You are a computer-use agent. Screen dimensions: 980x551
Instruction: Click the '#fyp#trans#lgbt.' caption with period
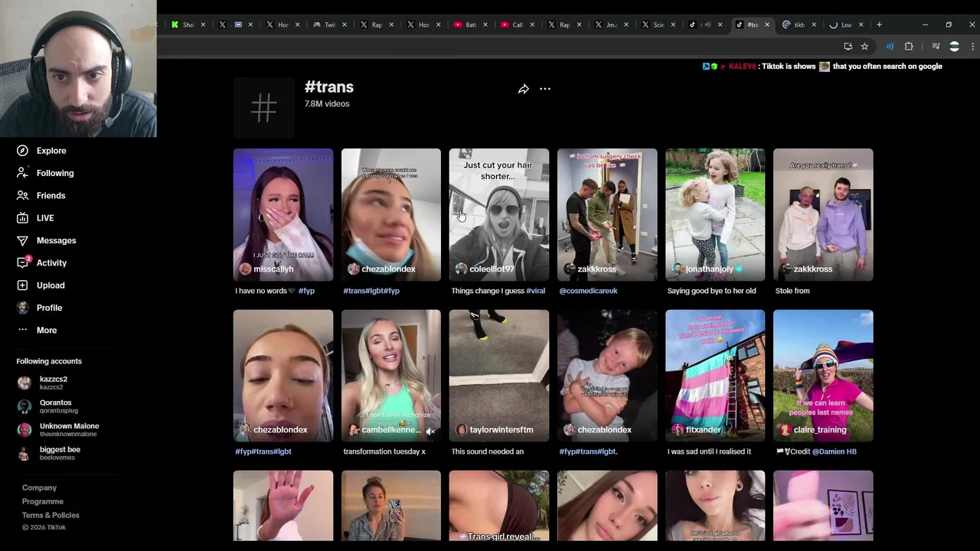tap(588, 452)
